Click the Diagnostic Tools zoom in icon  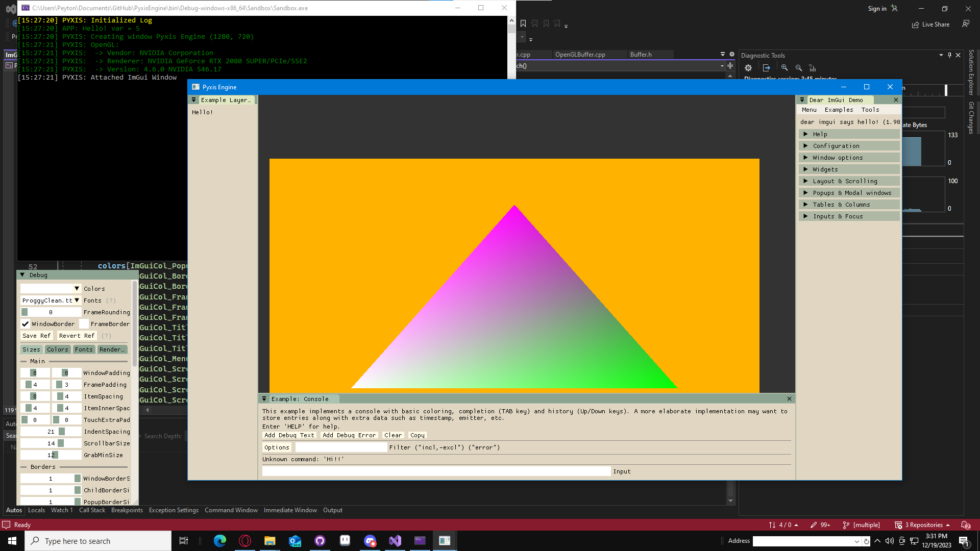[x=785, y=68]
